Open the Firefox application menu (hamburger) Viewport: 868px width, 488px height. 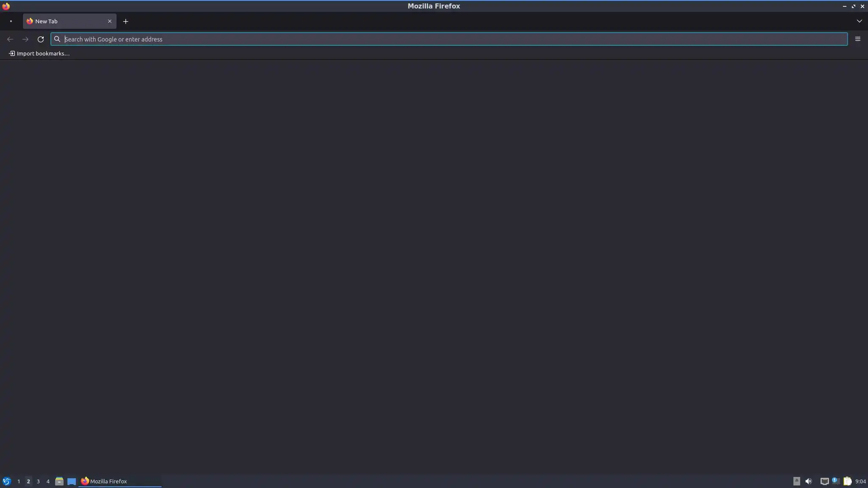857,39
